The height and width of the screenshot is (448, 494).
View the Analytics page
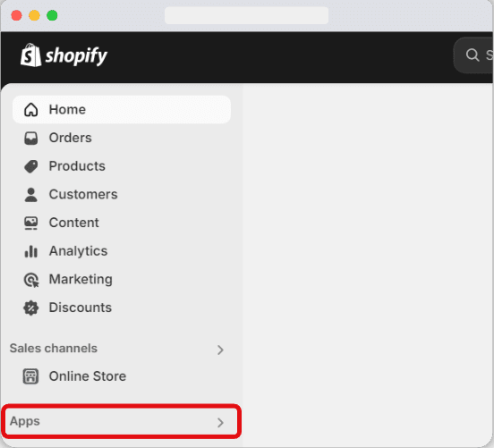[x=122, y=251]
